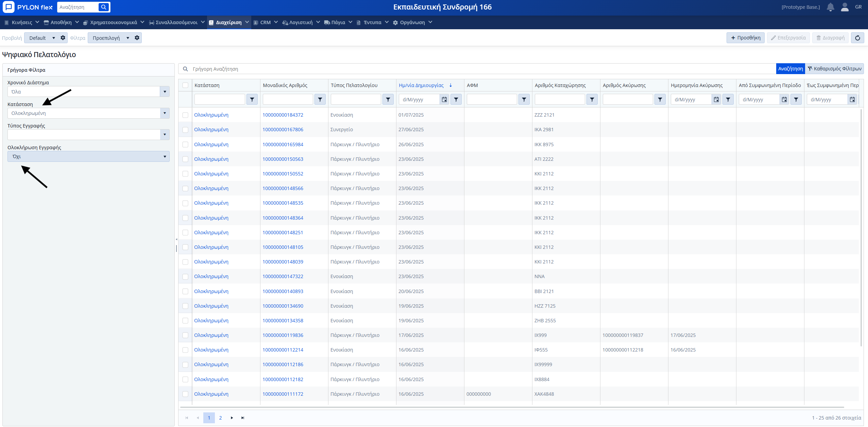Click the top Αναζήτηση search field
Image resolution: width=868 pixels, height=427 pixels.
pos(78,7)
